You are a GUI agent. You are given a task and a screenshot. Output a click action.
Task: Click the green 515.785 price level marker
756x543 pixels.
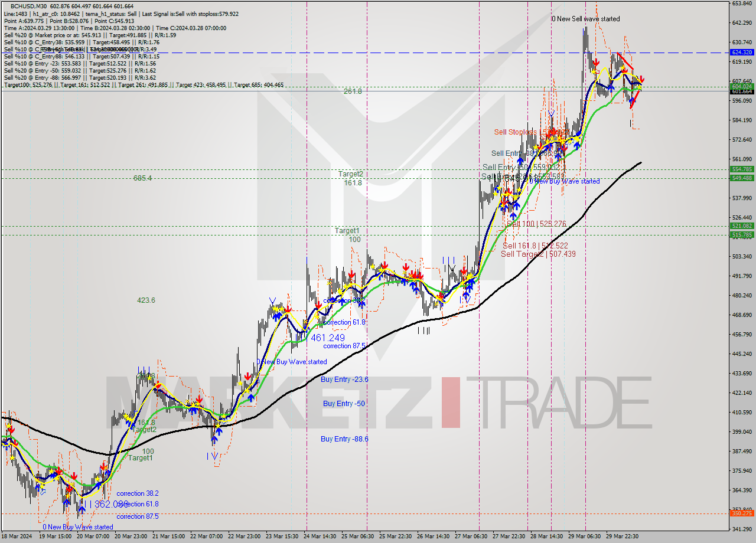(742, 234)
